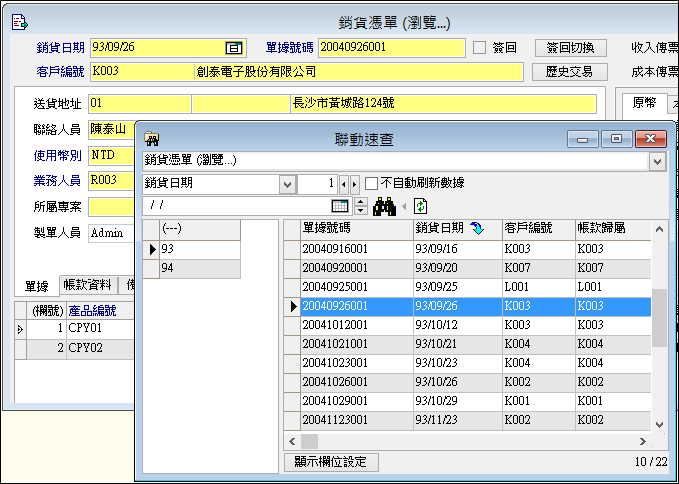679x484 pixels.
Task: Enable 不自動刷新數據 checkbox
Action: click(372, 184)
